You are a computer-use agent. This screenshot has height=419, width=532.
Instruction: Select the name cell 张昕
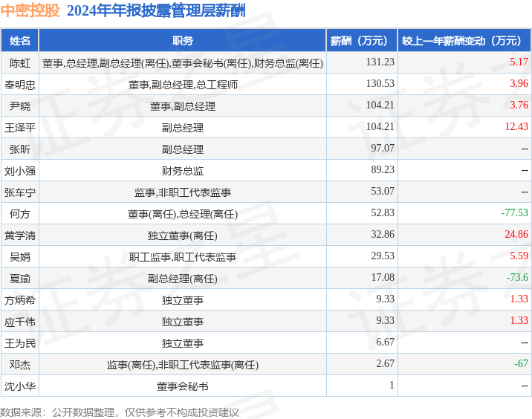tap(19, 149)
